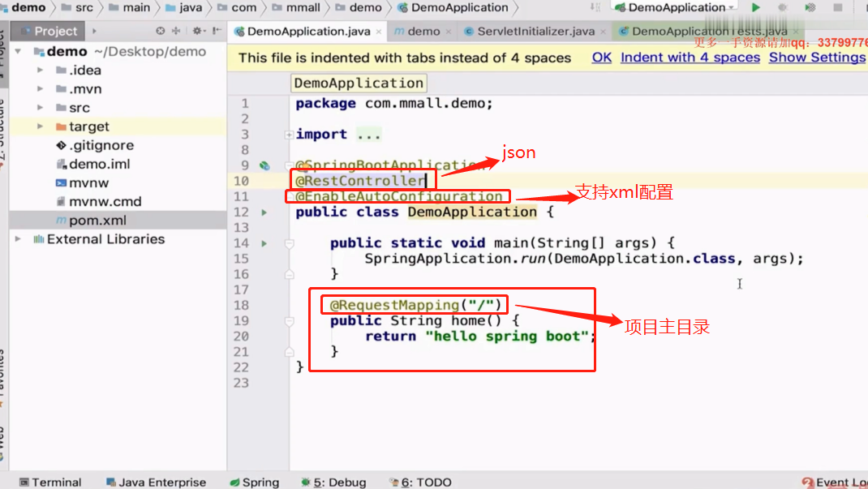This screenshot has height=489, width=868.
Task: Open Project panel gear settings
Action: (x=199, y=31)
